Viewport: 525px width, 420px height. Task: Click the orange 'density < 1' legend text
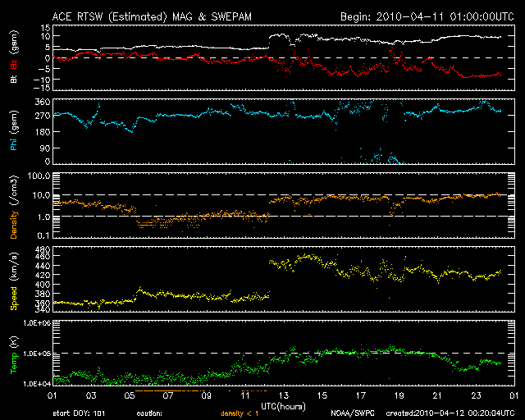(x=240, y=413)
